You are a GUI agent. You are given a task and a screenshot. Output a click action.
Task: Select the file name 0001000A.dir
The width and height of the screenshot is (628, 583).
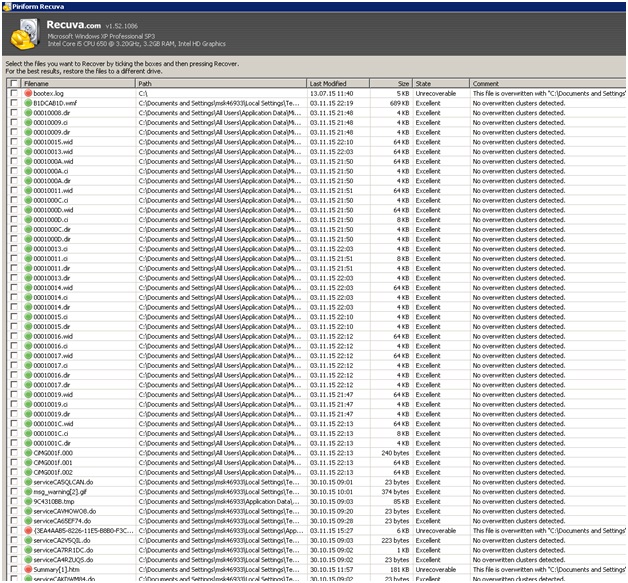point(52,181)
